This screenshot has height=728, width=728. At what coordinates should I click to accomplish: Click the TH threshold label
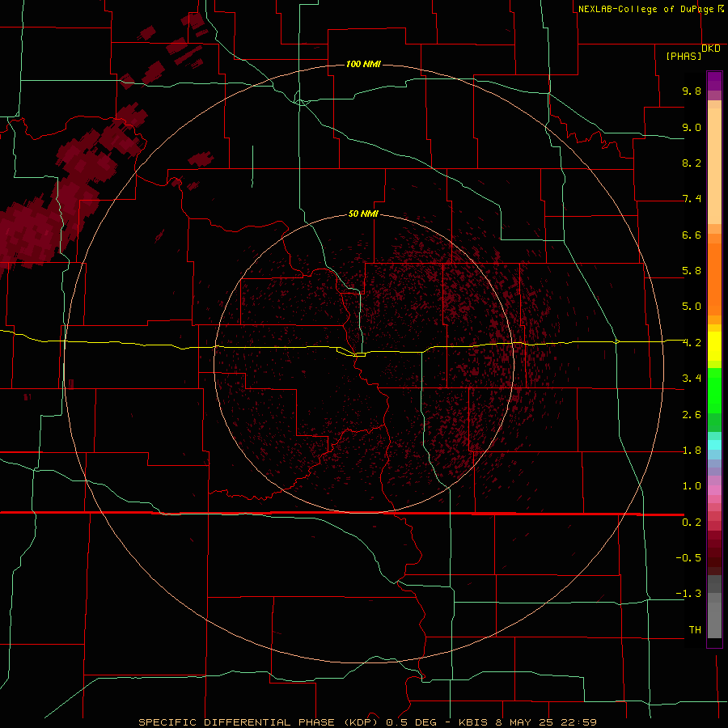(x=695, y=630)
